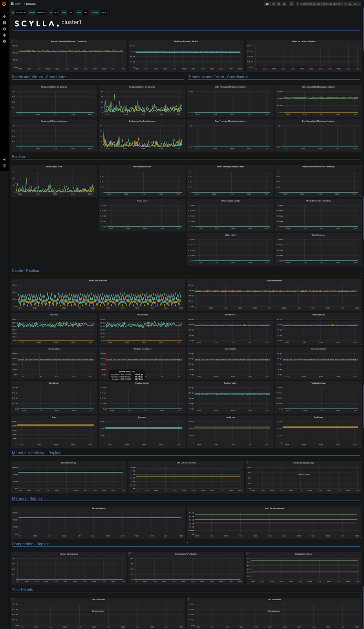Screen dimensions: 364x629
Task: Open the Grafana logo home menu
Action: 4,4
